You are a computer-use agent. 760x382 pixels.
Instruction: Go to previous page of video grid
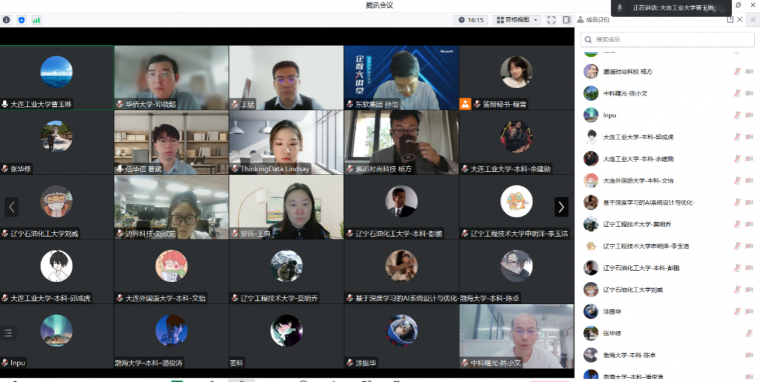(12, 207)
